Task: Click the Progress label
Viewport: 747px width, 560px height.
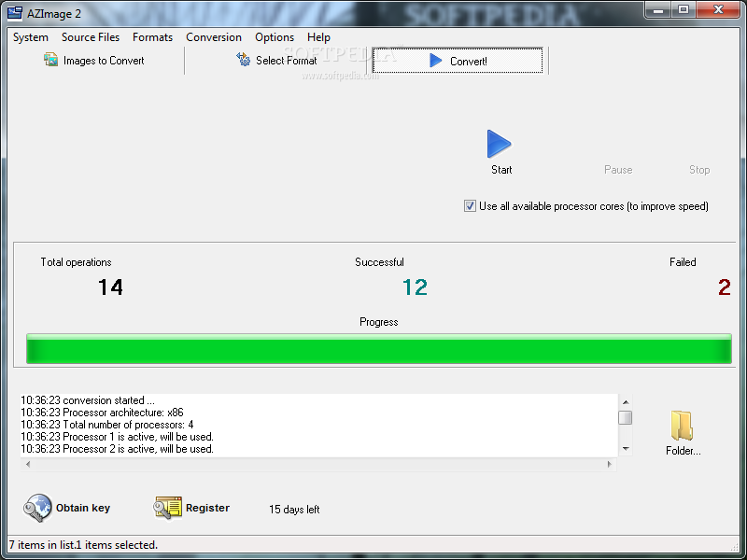Action: (379, 322)
